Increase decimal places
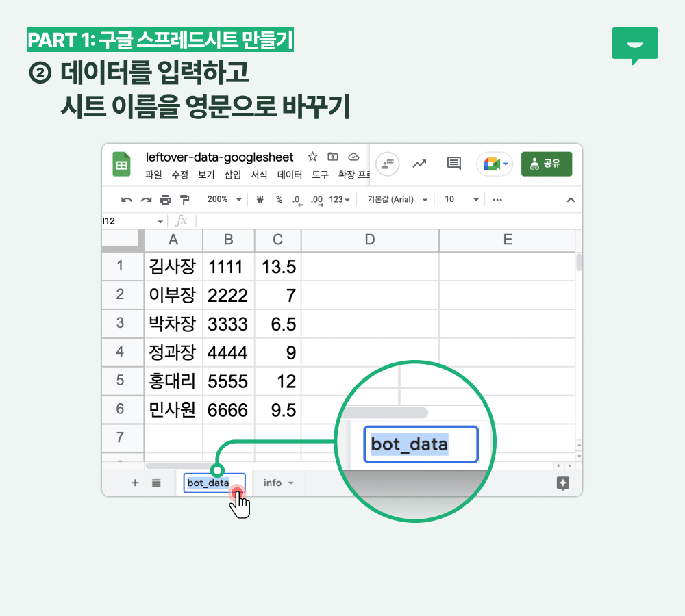The image size is (685, 616). pyautogui.click(x=317, y=201)
